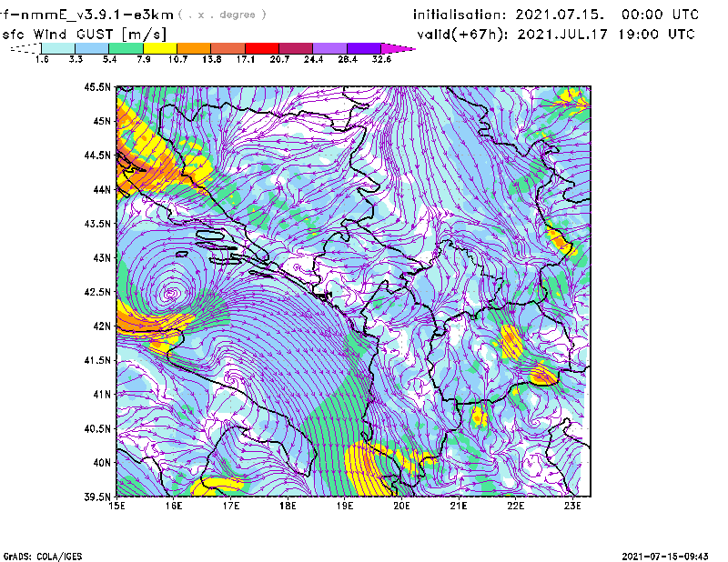
Task: Click the light blue legend swatch
Action: (x=92, y=48)
